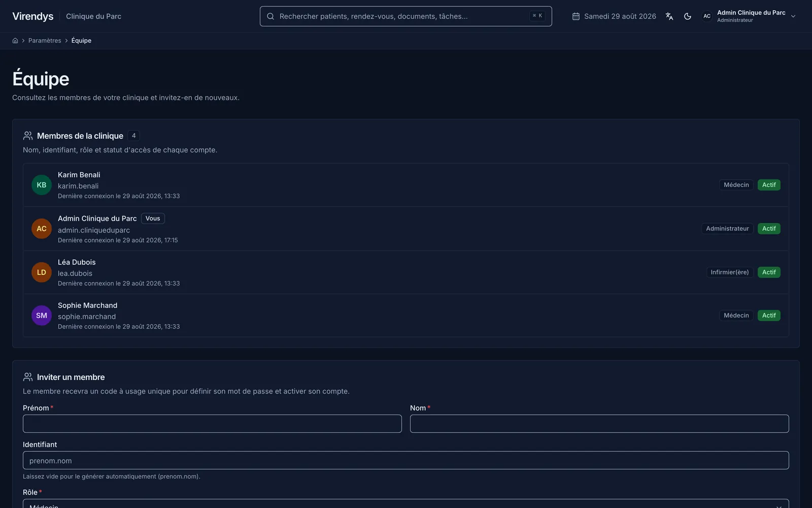The width and height of the screenshot is (812, 508).
Task: Focus the Identifiant input field
Action: tap(406, 460)
